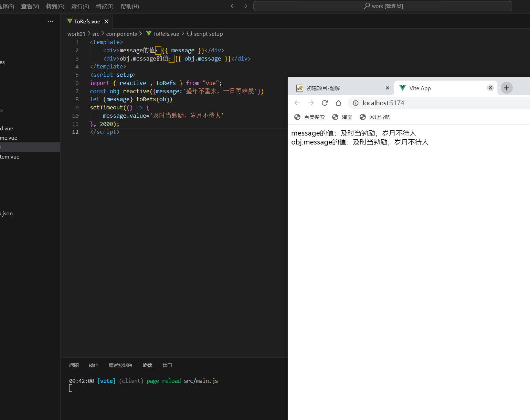The width and height of the screenshot is (530, 420).
Task: Open the 终端(T) menu
Action: [105, 6]
